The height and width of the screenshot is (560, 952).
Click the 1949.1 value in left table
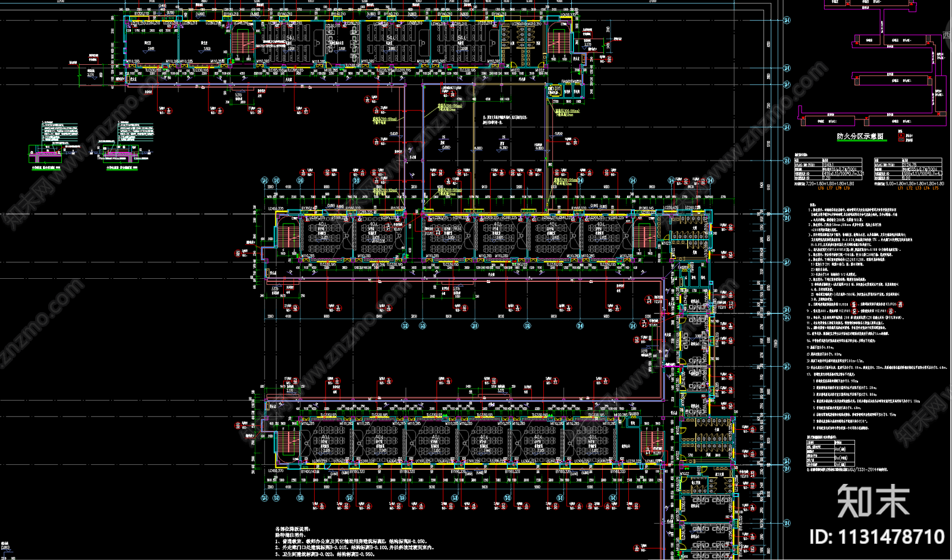point(828,165)
